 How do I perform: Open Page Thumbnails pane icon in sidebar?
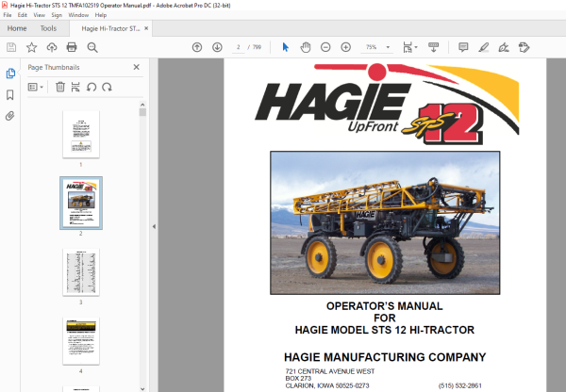(10, 73)
